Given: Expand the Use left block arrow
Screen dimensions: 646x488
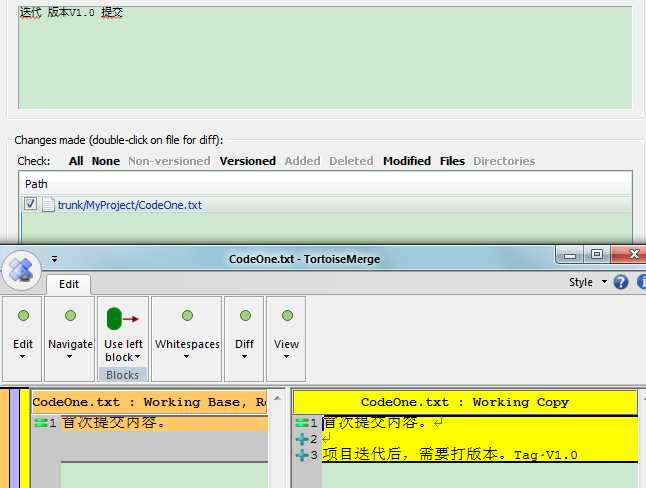Looking at the screenshot, I should click(x=137, y=357).
